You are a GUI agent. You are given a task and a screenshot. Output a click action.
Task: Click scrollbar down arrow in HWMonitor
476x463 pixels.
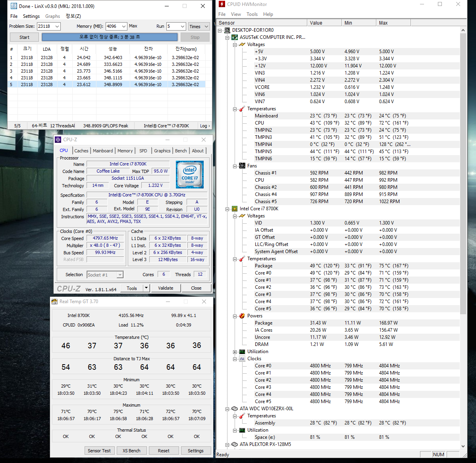point(463,446)
